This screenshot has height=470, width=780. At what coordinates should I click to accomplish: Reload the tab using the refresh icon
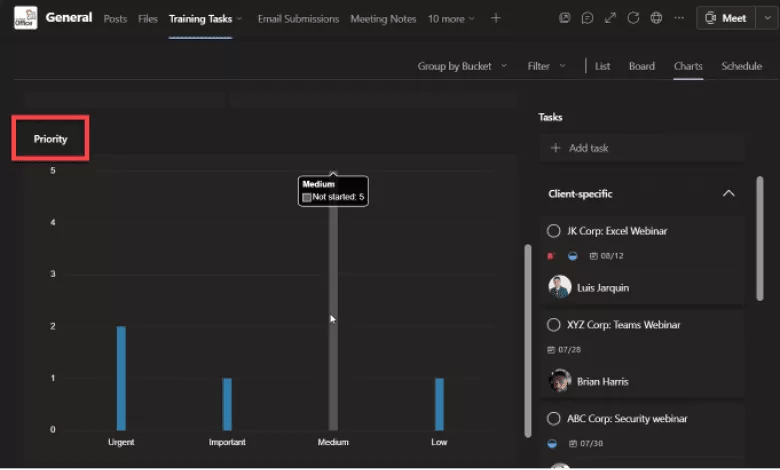tap(633, 18)
